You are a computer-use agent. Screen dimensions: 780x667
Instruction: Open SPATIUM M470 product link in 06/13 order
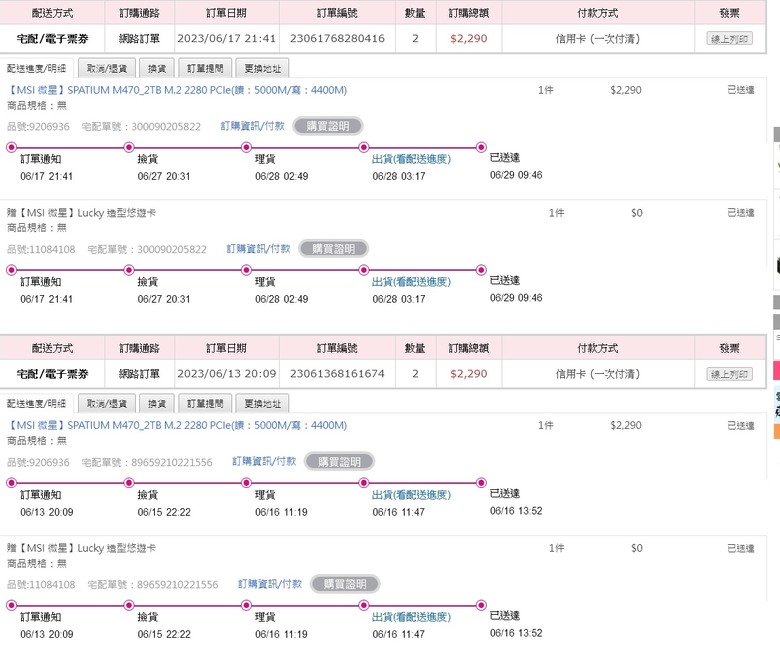pyautogui.click(x=177, y=426)
